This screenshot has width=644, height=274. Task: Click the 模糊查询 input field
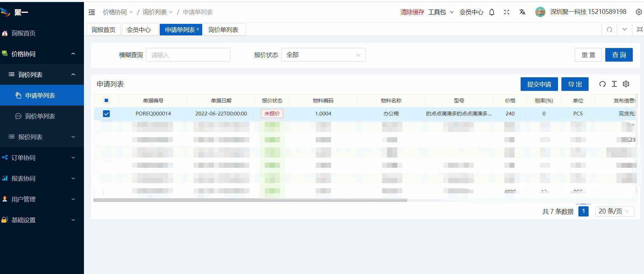(188, 55)
